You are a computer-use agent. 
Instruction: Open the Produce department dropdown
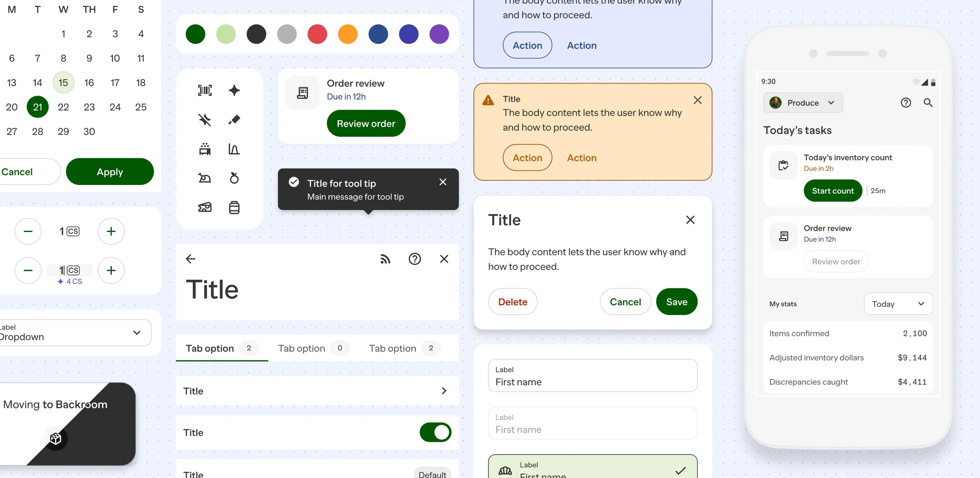tap(803, 103)
